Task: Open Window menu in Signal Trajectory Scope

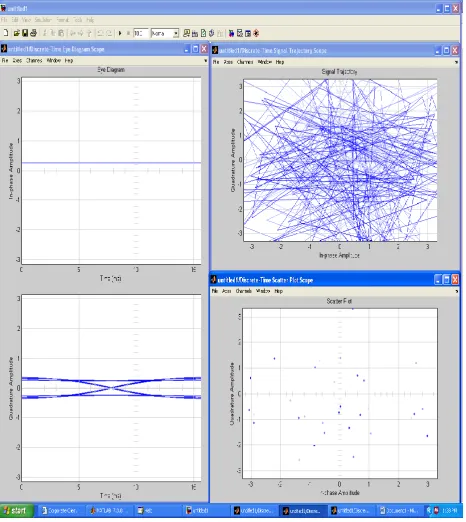Action: coord(265,62)
